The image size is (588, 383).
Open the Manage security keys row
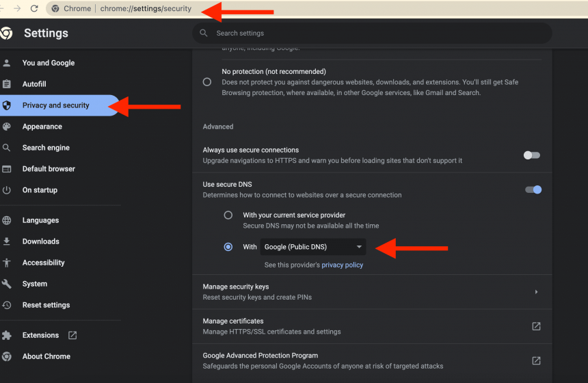pos(372,292)
